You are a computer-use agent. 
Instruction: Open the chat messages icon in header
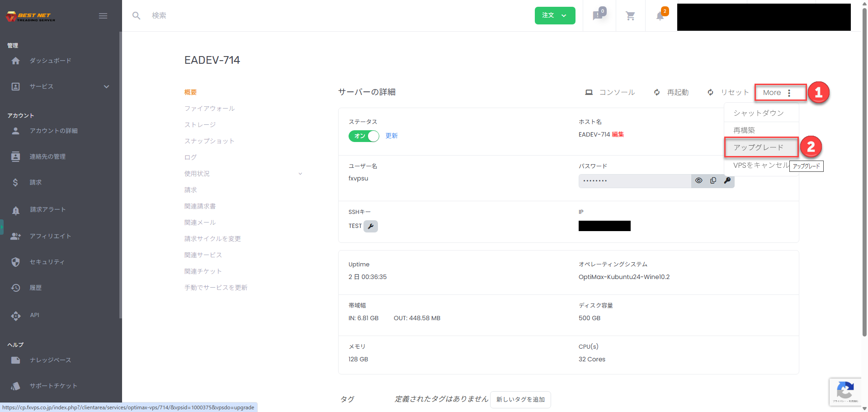598,16
